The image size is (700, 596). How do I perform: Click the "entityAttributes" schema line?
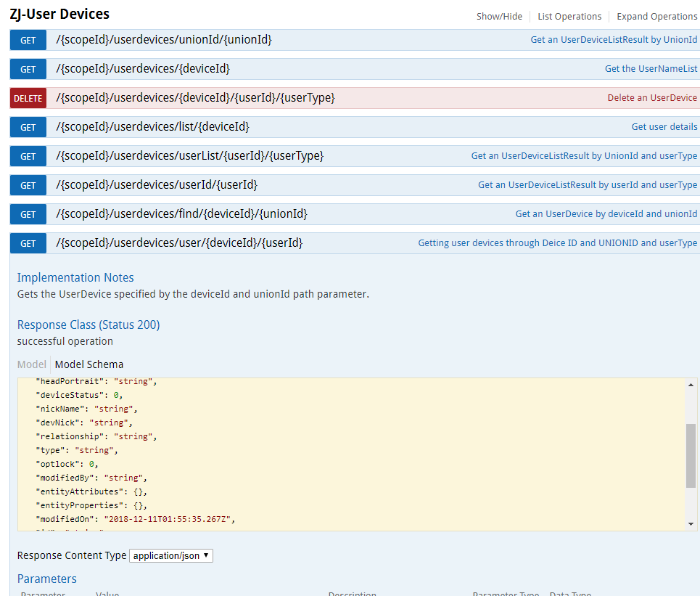[91, 491]
